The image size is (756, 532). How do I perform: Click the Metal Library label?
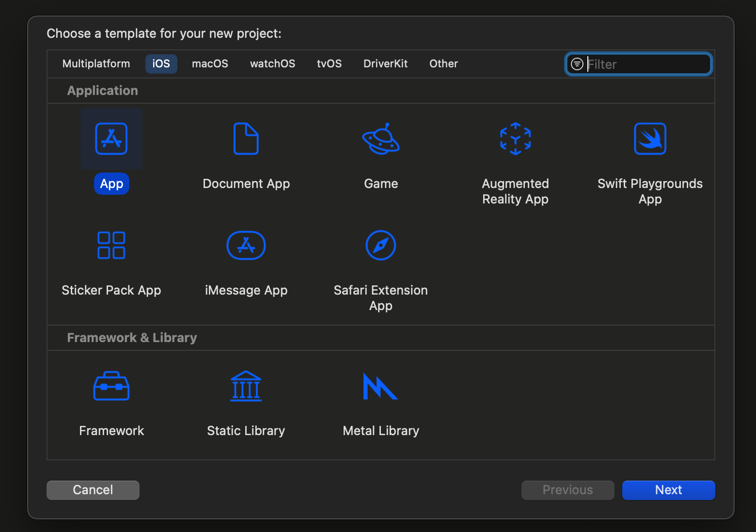(x=381, y=431)
